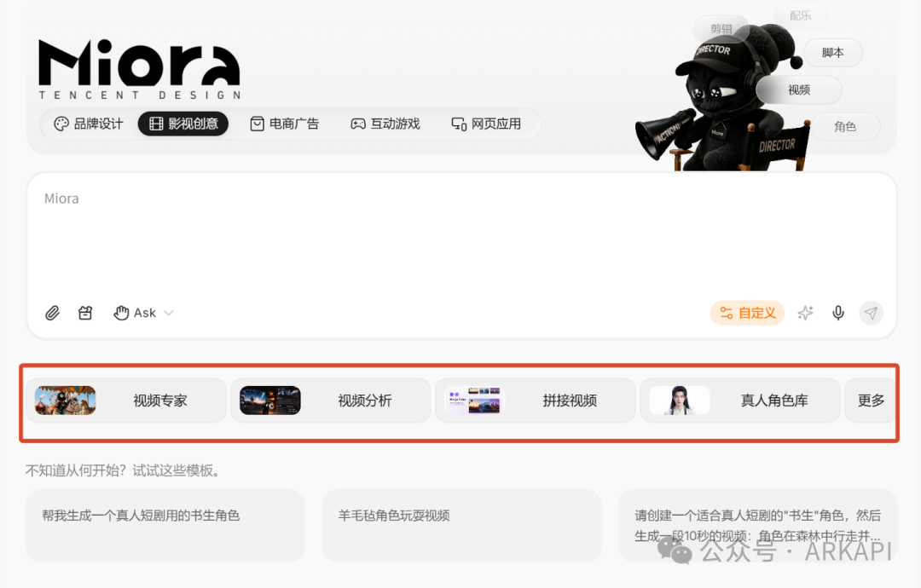
Task: Click the Miora Tencent Design logo
Action: pyautogui.click(x=140, y=69)
